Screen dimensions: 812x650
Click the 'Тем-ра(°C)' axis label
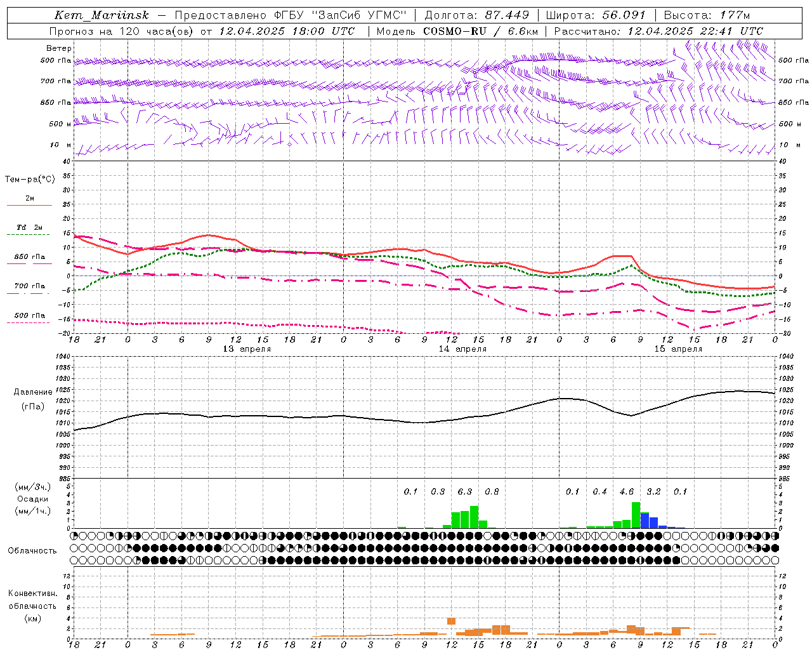point(30,180)
